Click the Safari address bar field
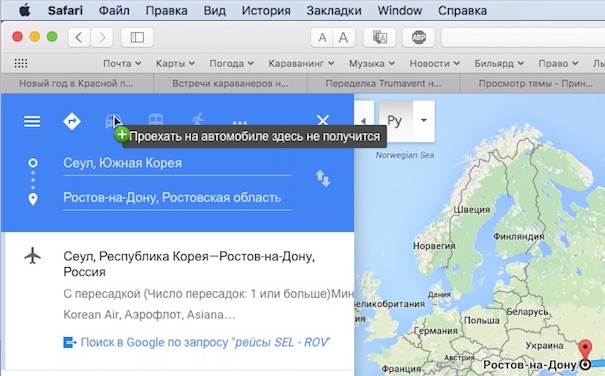605x376 pixels. (x=523, y=37)
